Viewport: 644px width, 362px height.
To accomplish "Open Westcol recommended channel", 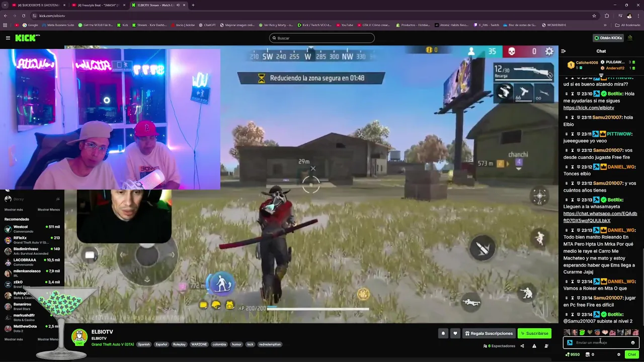I will pyautogui.click(x=32, y=229).
